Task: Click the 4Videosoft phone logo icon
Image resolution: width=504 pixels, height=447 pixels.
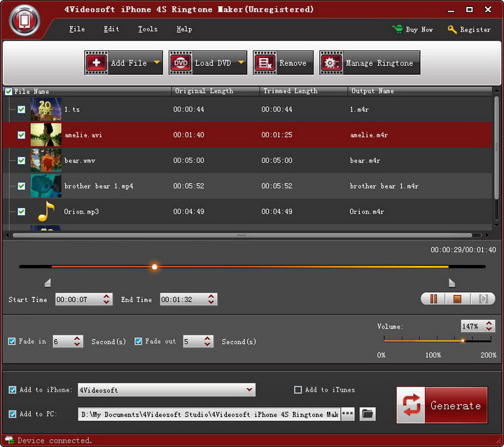Action: click(24, 20)
